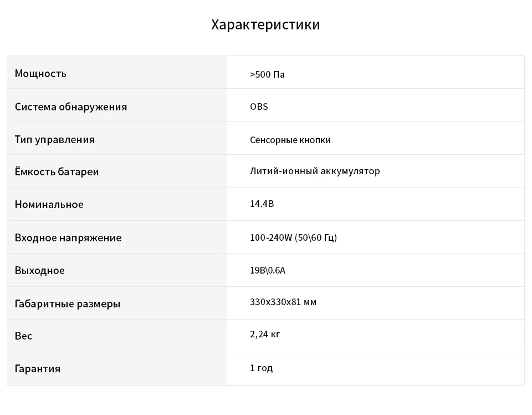The image size is (532, 415).
Task: Select the Вес label
Action: pyautogui.click(x=23, y=336)
